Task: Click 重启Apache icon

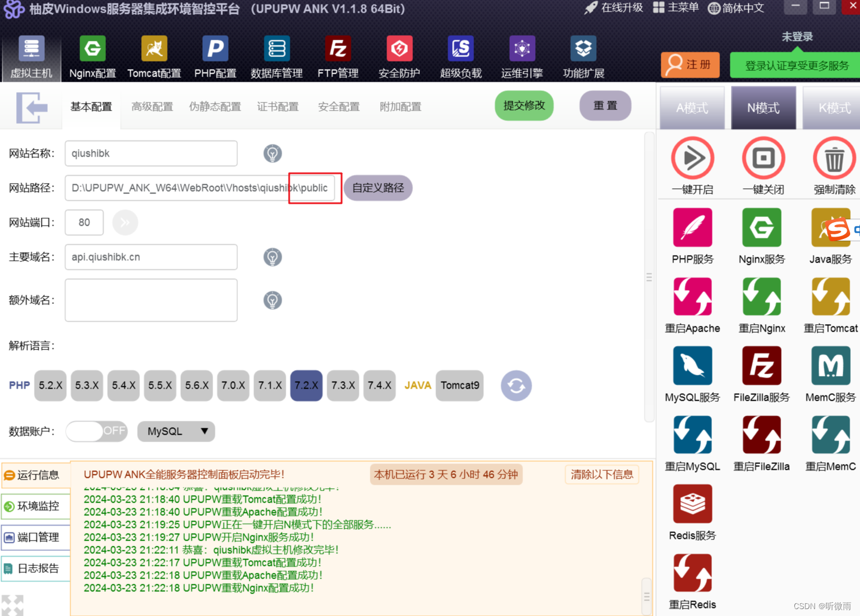Action: 692,296
